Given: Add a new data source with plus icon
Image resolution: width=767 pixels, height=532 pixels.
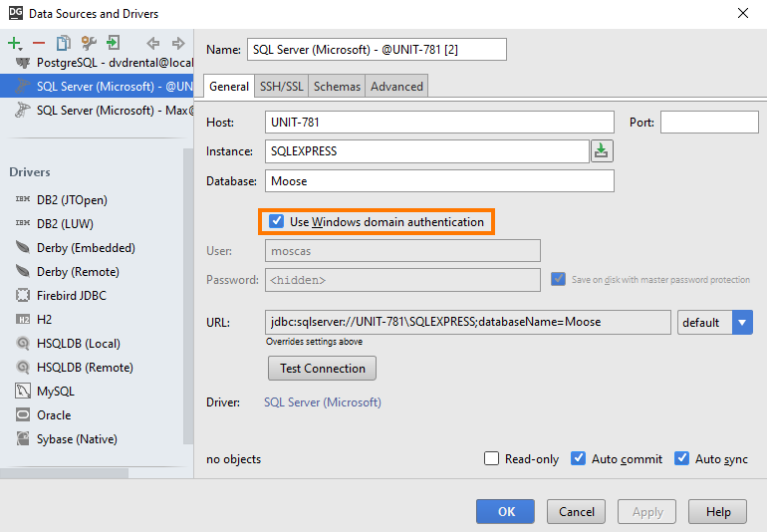Looking at the screenshot, I should 15,43.
